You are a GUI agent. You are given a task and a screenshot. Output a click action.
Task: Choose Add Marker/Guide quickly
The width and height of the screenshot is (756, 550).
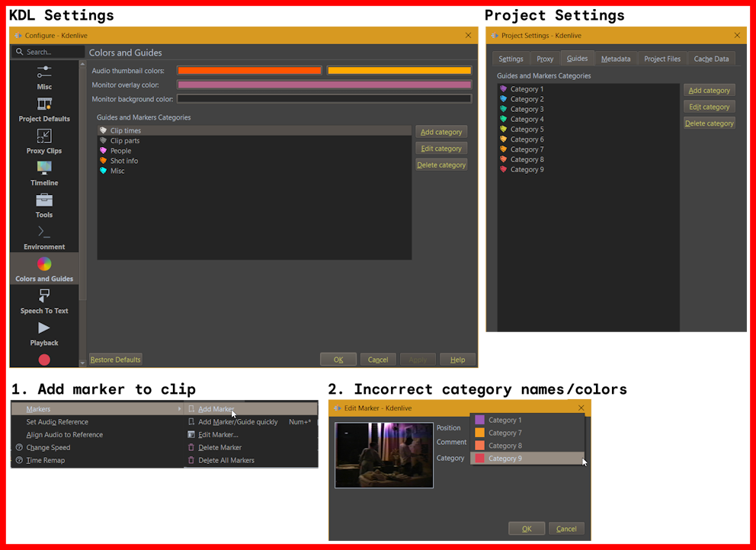tap(251, 422)
